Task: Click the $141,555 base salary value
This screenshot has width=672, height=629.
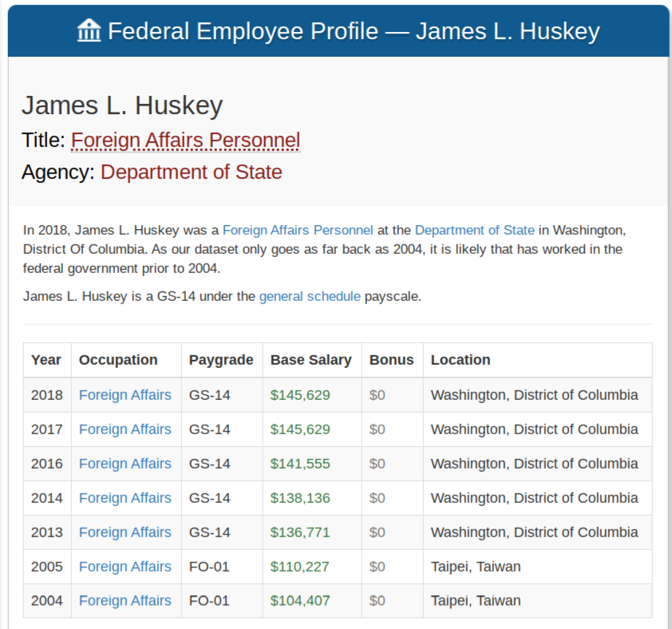Action: coord(300,464)
